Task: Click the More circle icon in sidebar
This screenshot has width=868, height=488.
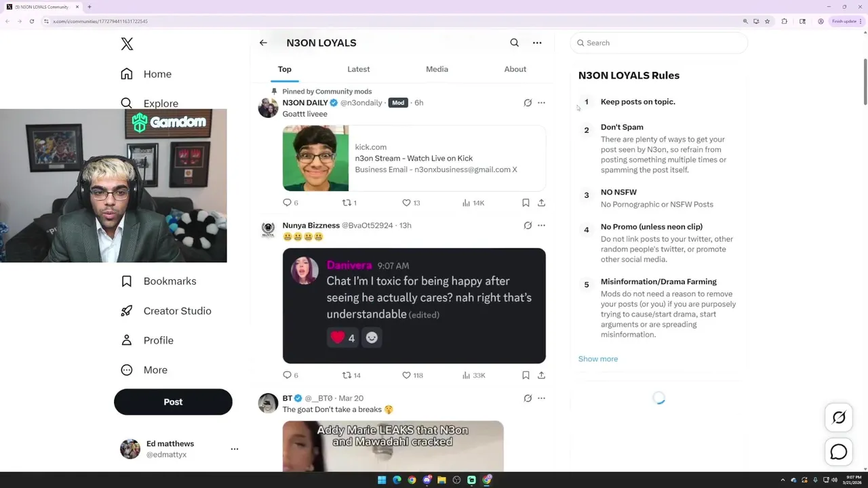Action: pos(127,370)
